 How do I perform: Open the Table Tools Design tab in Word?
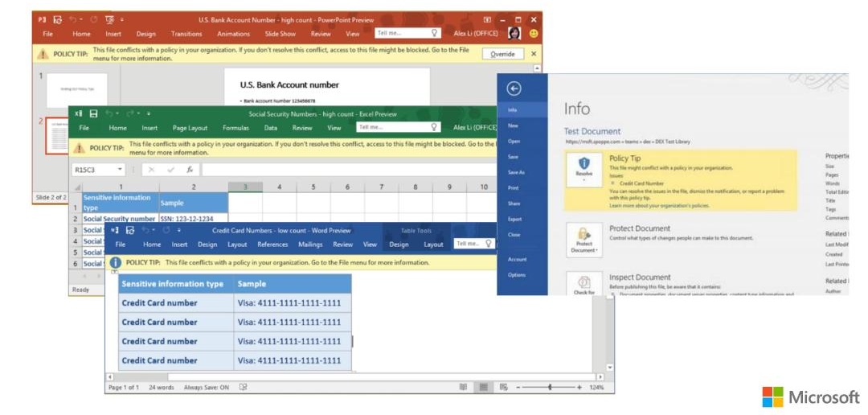(399, 244)
